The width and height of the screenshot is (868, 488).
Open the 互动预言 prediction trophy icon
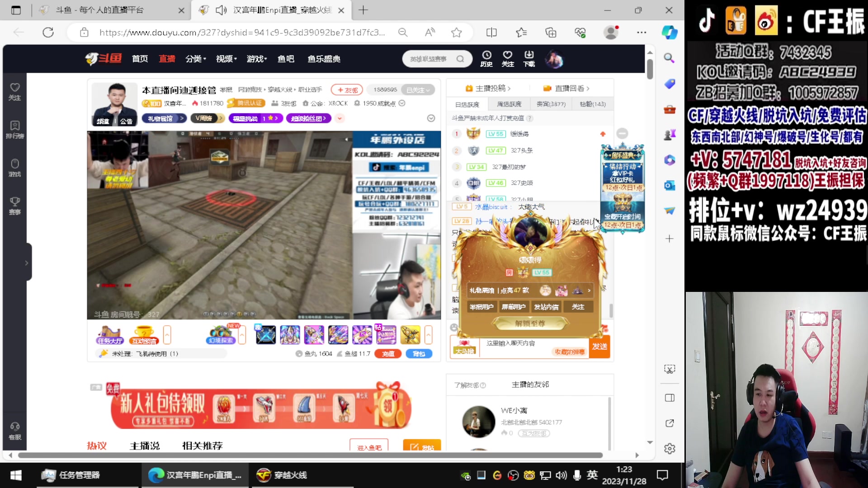point(144,335)
